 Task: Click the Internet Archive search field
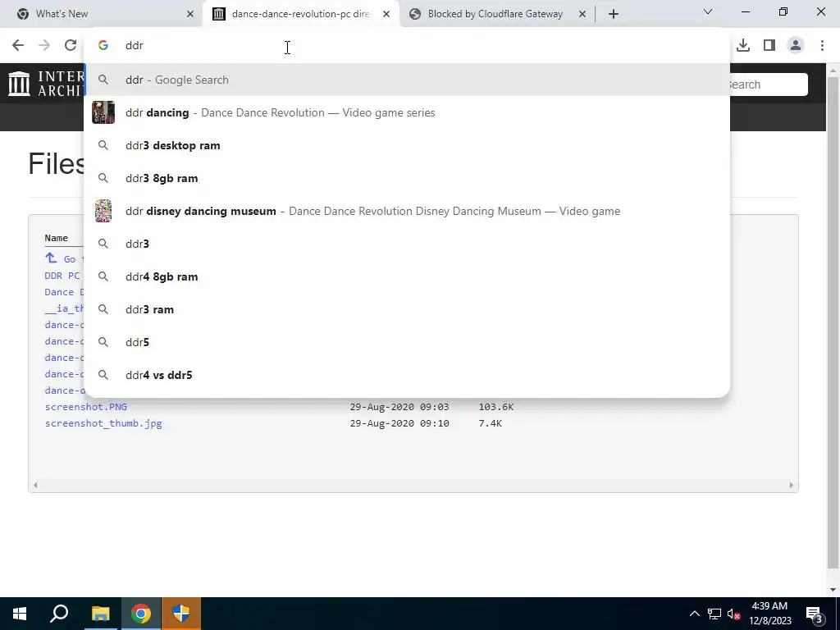(768, 84)
